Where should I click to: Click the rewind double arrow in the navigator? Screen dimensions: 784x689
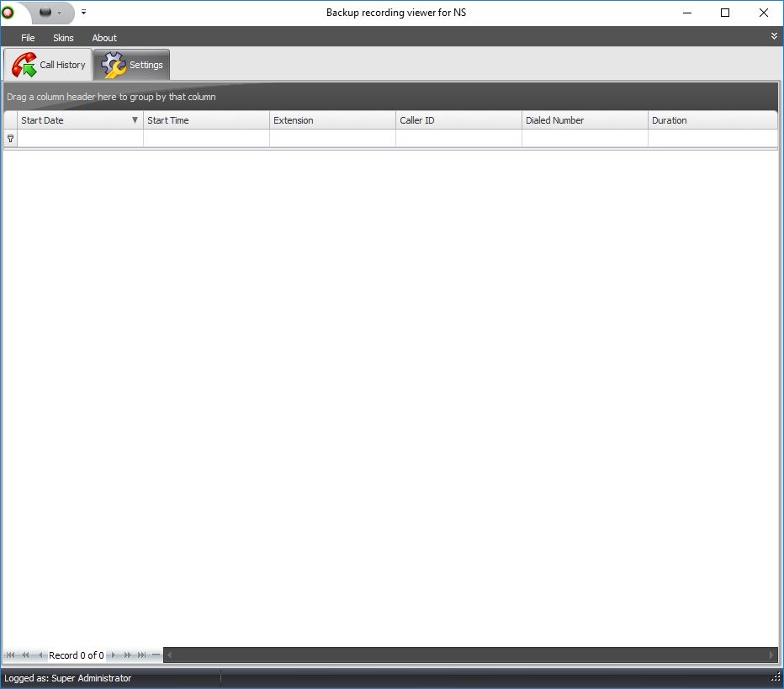click(x=25, y=655)
